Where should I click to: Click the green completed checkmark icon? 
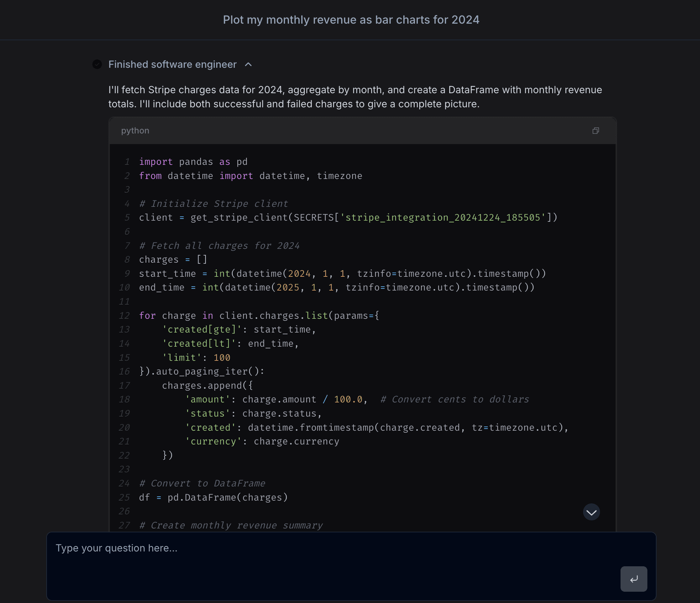(x=97, y=64)
